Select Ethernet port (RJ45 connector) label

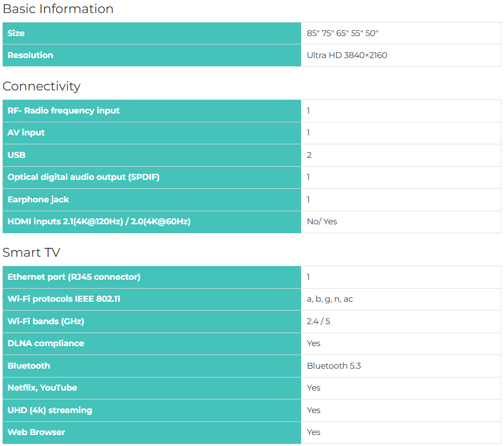[74, 277]
